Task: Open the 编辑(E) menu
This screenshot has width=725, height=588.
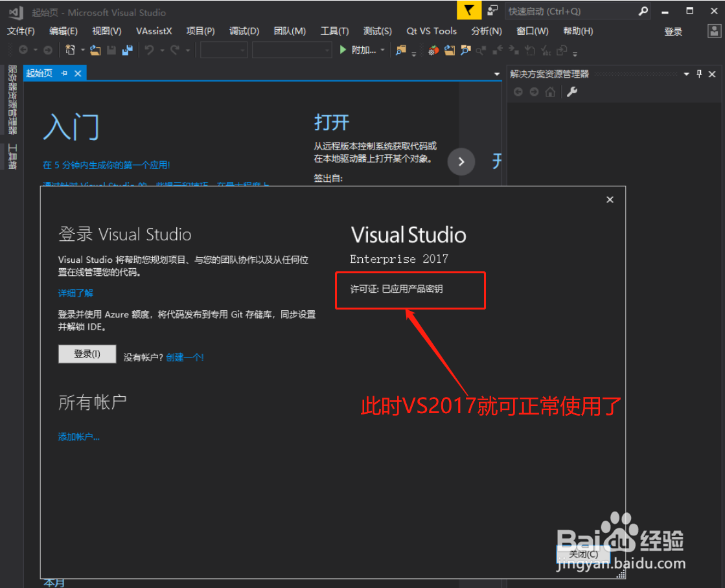Action: (x=63, y=31)
